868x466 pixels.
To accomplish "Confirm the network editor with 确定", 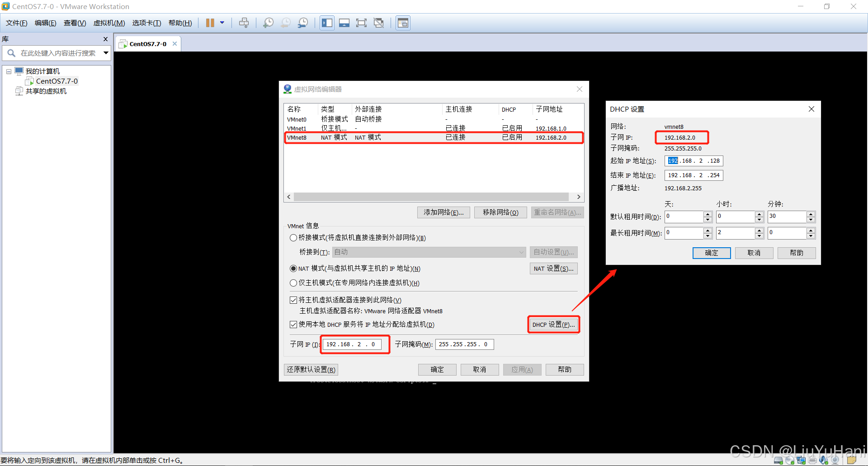I will point(437,370).
